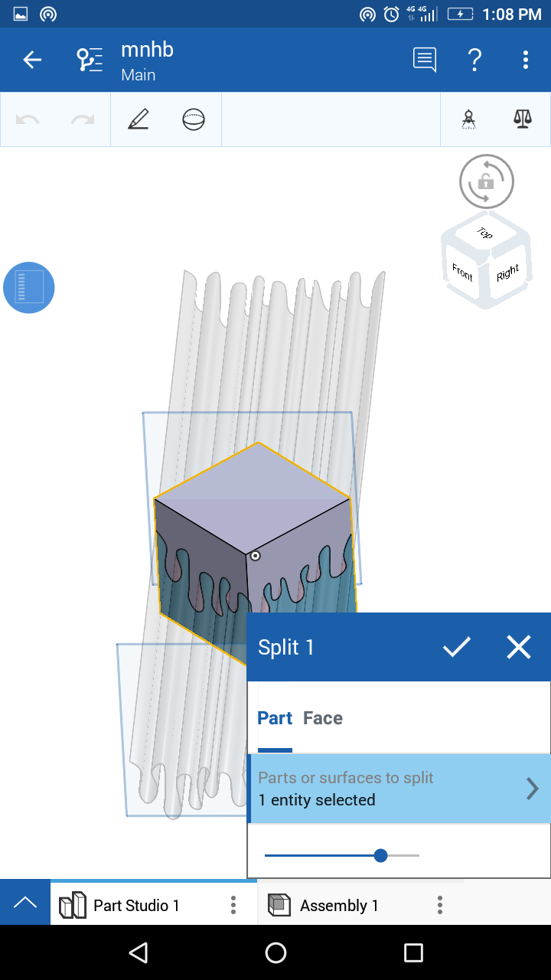Open the versions and branches icon

point(90,60)
